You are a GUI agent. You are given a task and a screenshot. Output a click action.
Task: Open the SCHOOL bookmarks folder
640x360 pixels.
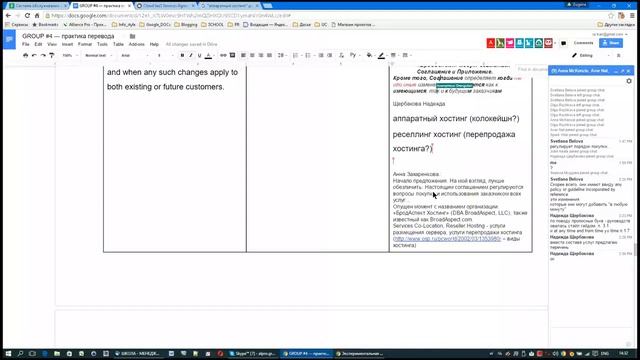pyautogui.click(x=212, y=25)
